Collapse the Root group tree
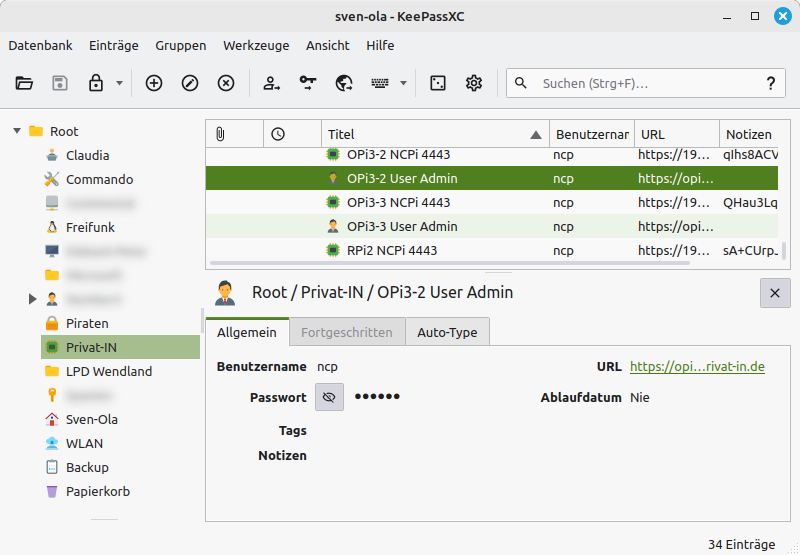The height and width of the screenshot is (555, 800). pyautogui.click(x=17, y=131)
